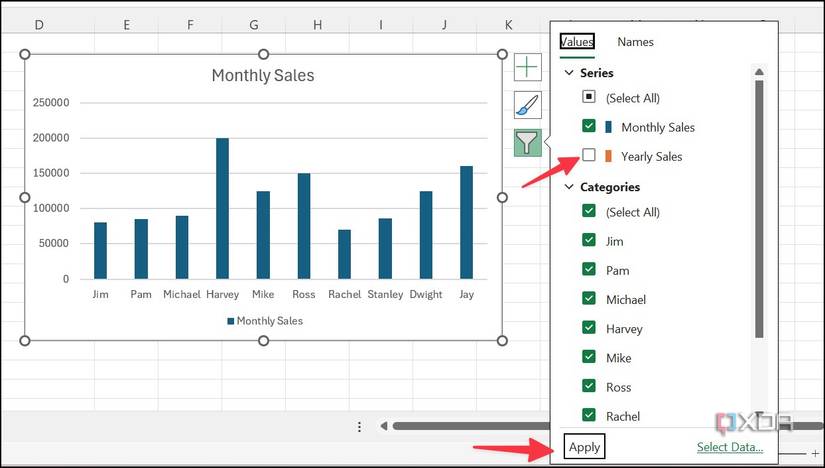Select column J header
Image resolution: width=825 pixels, height=468 pixels.
point(445,25)
